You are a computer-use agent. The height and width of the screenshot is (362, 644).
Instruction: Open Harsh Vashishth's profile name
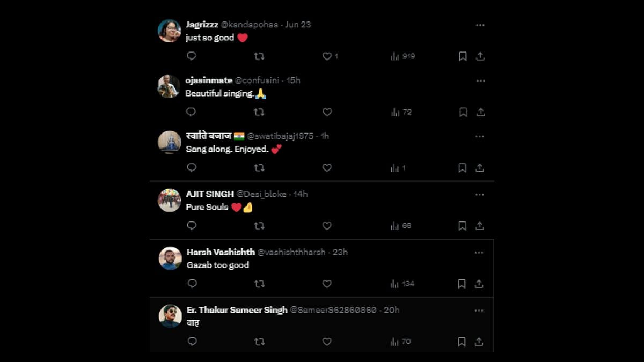click(221, 252)
